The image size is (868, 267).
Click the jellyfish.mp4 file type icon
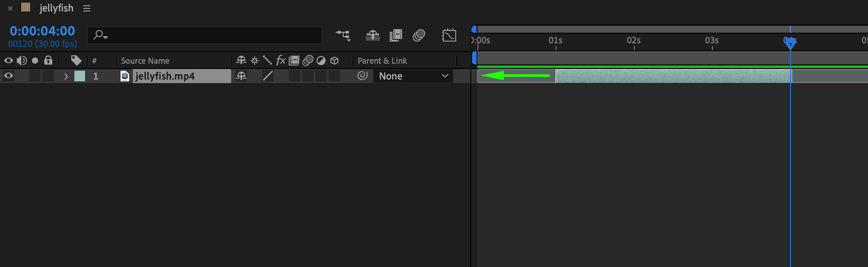pos(125,76)
